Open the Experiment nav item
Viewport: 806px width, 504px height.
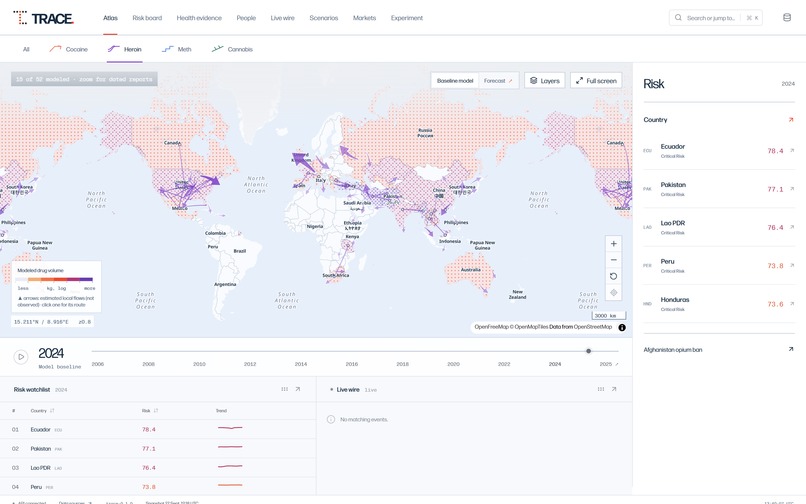[407, 18]
